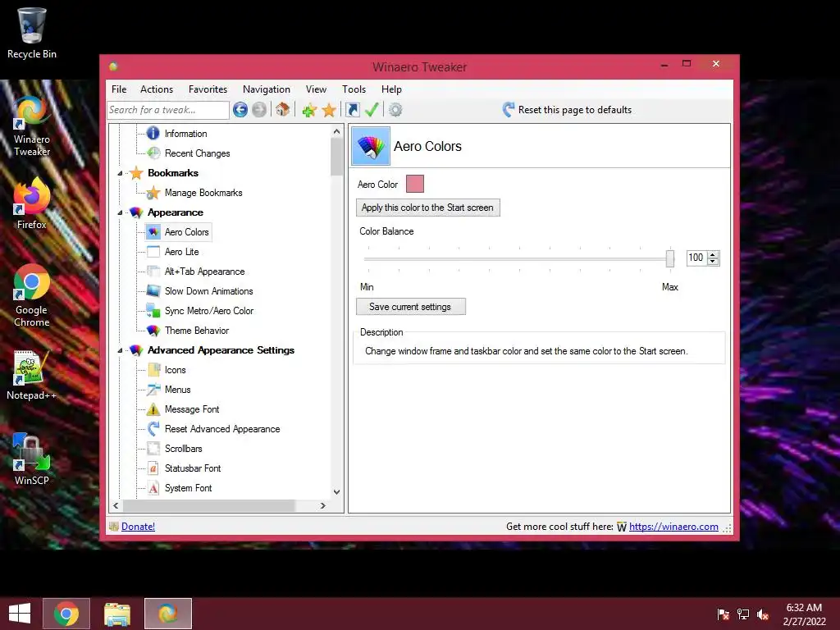Select Sync Metro/Aero Color item
Screen dimensions: 840x630
(209, 311)
